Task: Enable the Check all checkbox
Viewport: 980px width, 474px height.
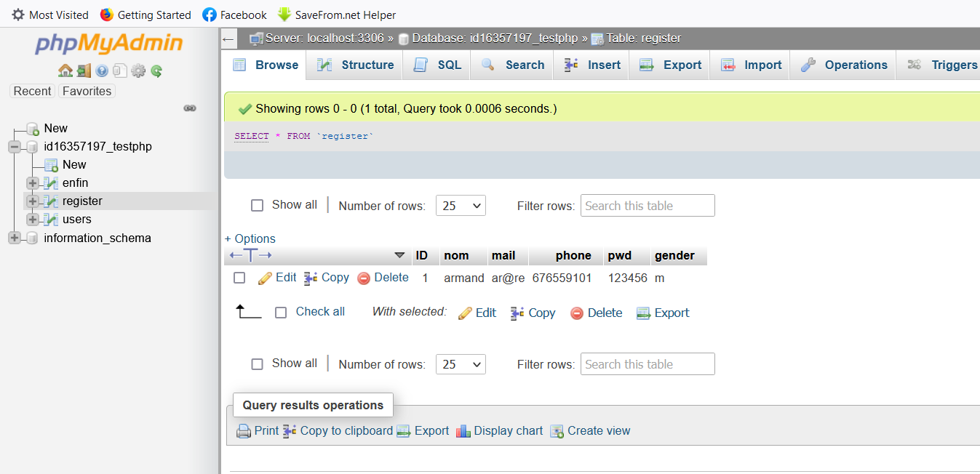Action: (x=282, y=311)
